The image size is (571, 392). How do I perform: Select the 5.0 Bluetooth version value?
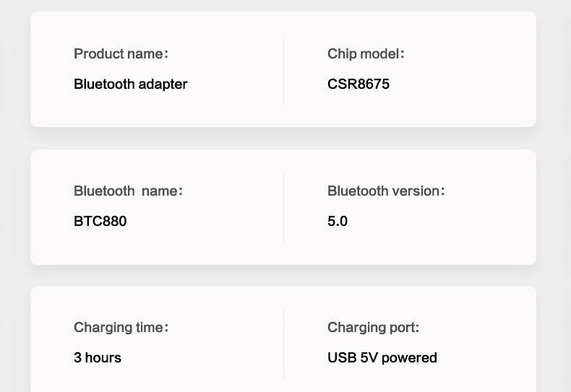(338, 222)
